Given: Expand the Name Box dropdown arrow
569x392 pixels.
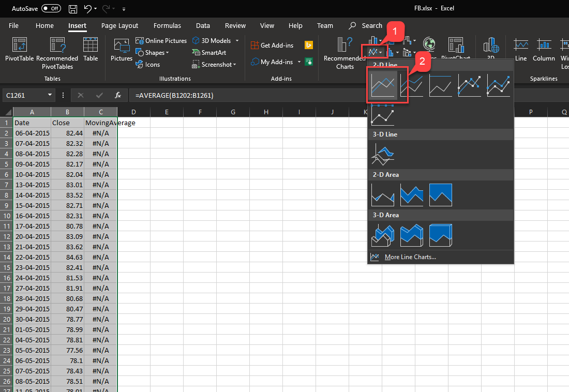Looking at the screenshot, I should click(50, 95).
